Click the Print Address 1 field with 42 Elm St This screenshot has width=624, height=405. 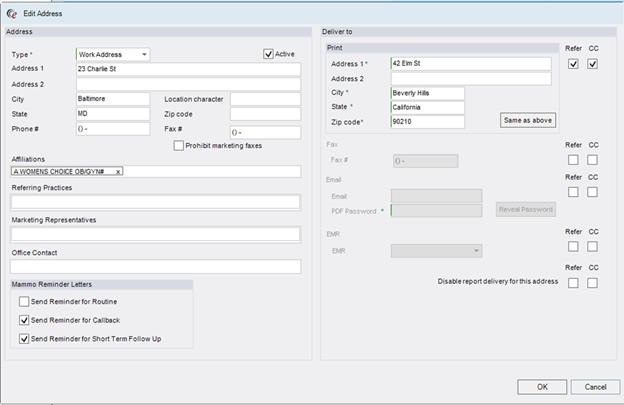[x=471, y=64]
